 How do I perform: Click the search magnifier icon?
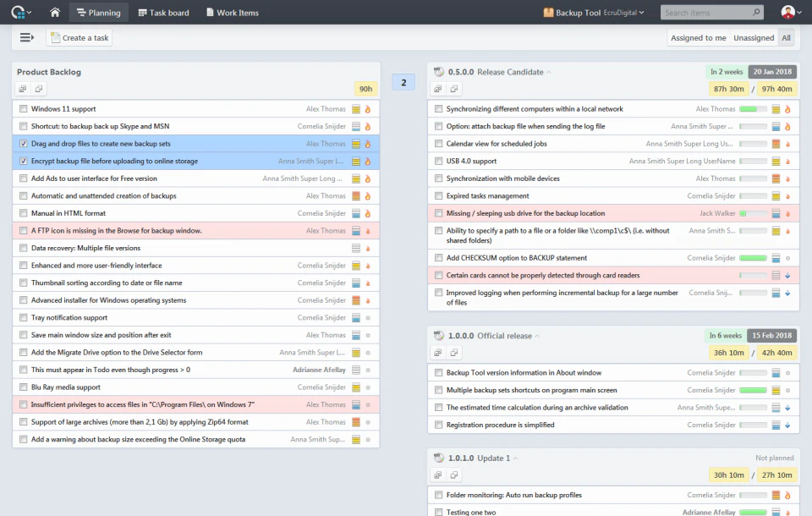point(756,12)
